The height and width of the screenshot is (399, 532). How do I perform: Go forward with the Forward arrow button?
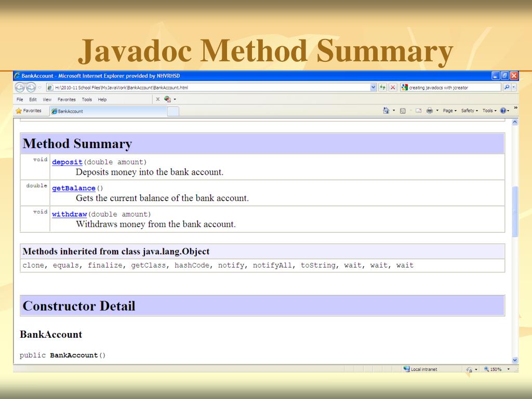point(31,87)
